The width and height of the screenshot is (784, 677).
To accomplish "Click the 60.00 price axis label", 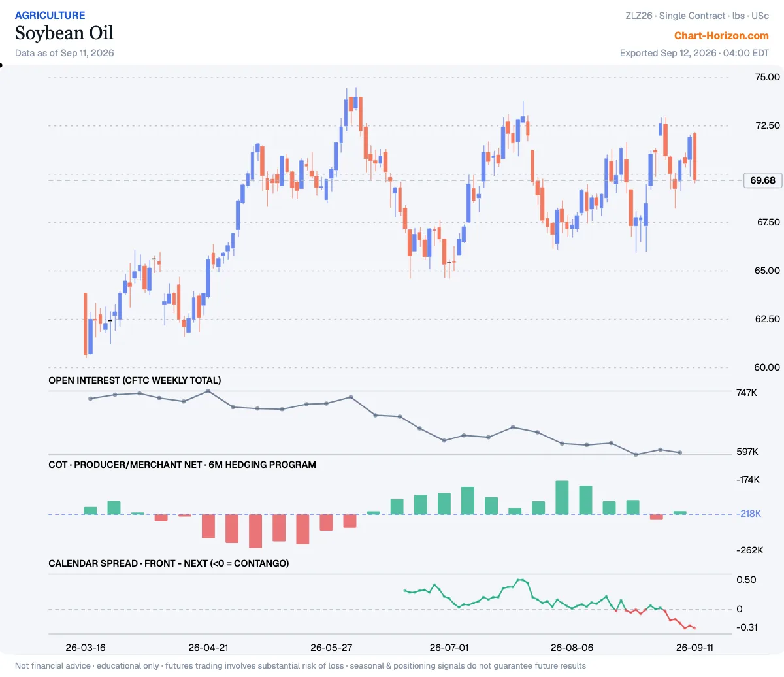I will pyautogui.click(x=767, y=367).
